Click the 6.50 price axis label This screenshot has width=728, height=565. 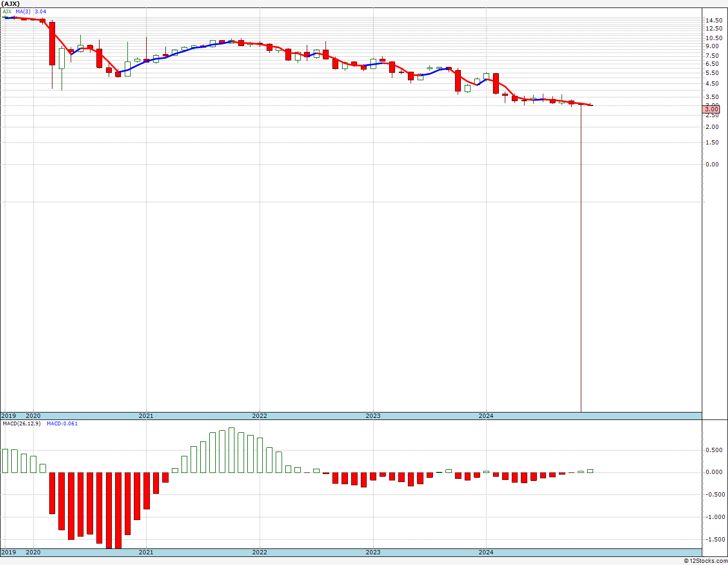(x=712, y=64)
